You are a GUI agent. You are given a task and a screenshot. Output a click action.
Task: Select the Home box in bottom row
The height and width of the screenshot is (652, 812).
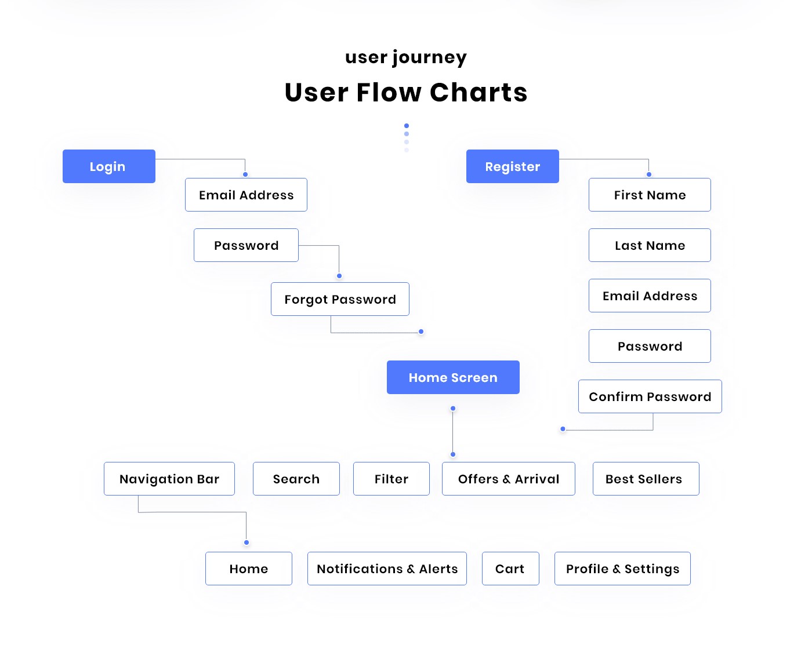248,569
